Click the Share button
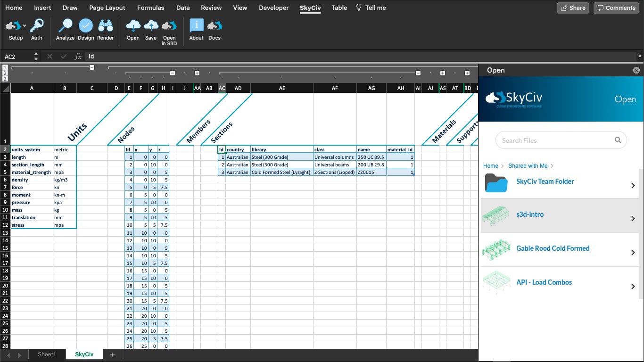The image size is (644, 362). click(x=573, y=8)
